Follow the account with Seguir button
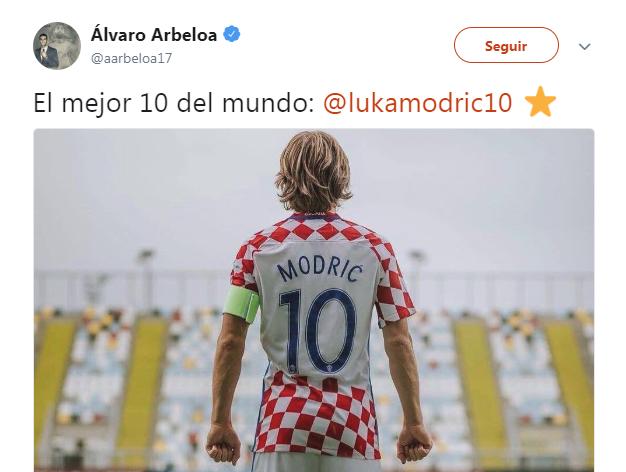The height and width of the screenshot is (472, 626). click(x=506, y=45)
